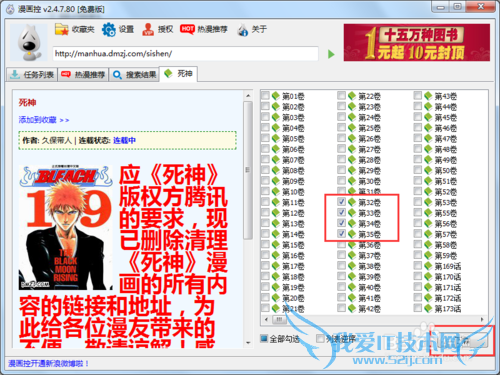The image size is (500, 375).
Task: Uncheck the 第34卷 checkbox
Action: pyautogui.click(x=341, y=223)
